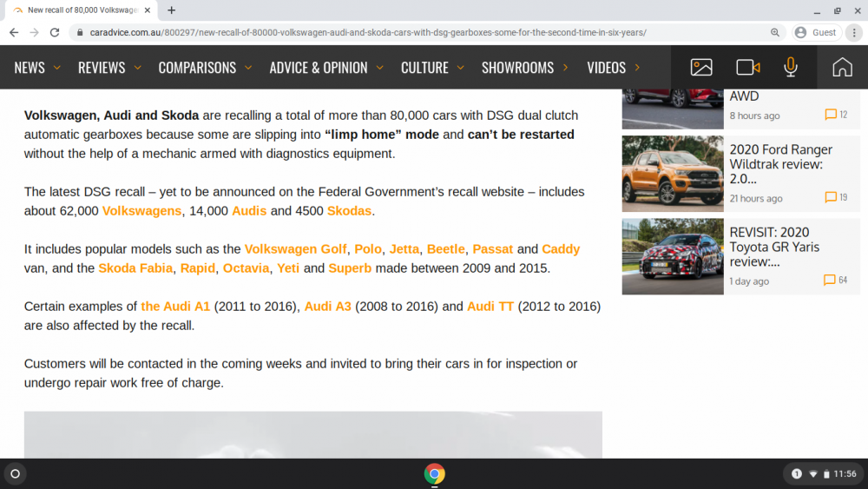Expand the Reviews menu chevron
Viewport: 868px width, 489px height.
[137, 68]
